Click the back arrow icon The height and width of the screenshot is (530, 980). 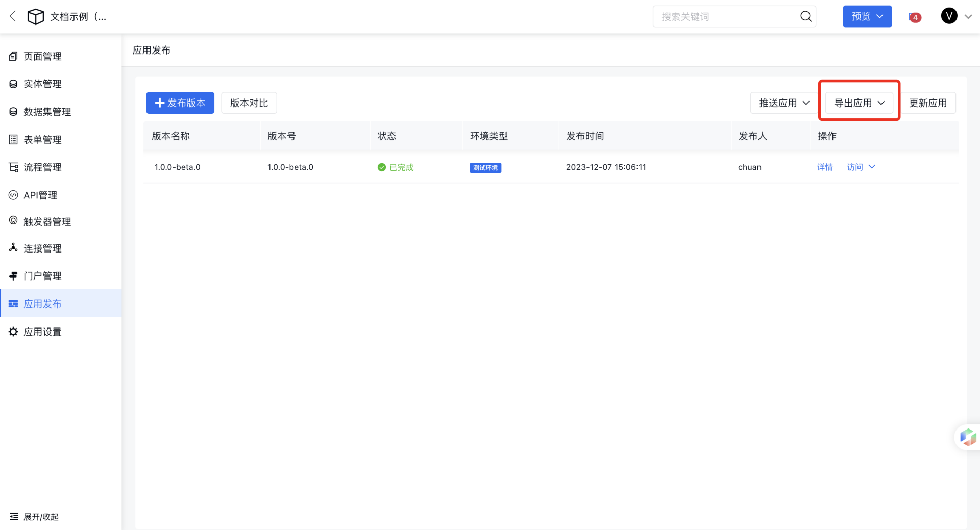[13, 16]
